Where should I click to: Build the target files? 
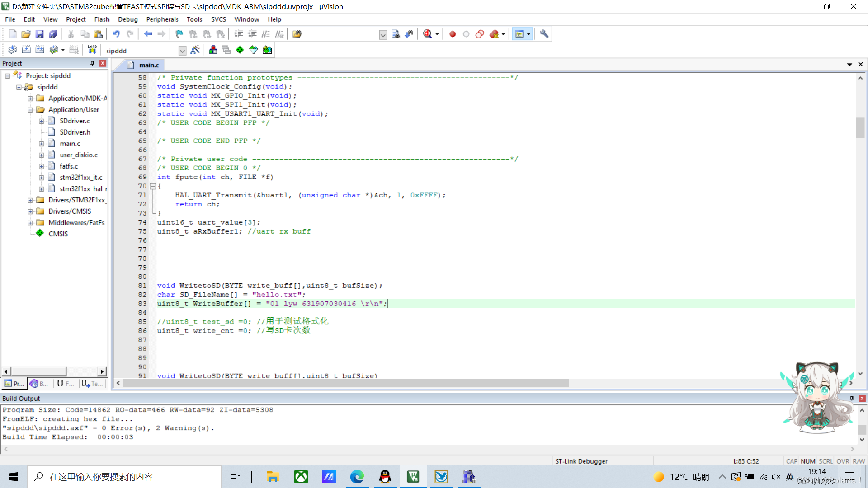pyautogui.click(x=26, y=50)
